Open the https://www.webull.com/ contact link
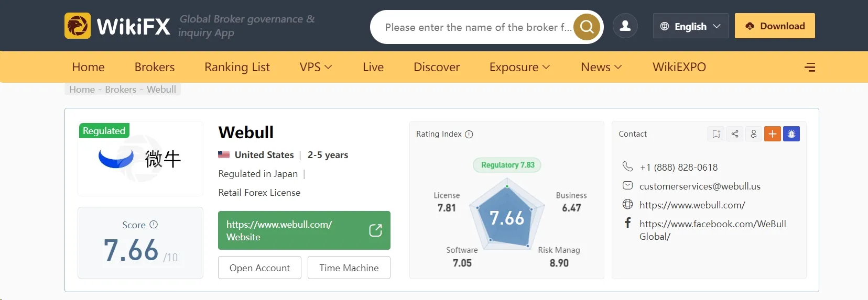868x300 pixels. tap(692, 205)
